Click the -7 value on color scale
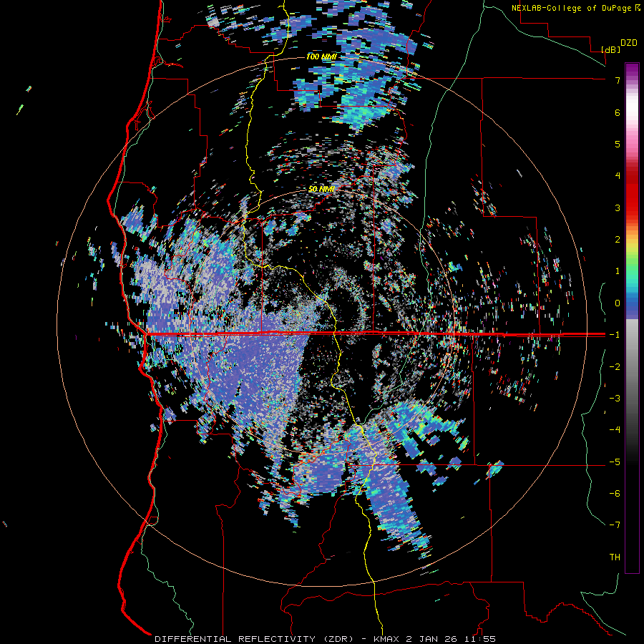The width and height of the screenshot is (644, 644). (x=615, y=525)
